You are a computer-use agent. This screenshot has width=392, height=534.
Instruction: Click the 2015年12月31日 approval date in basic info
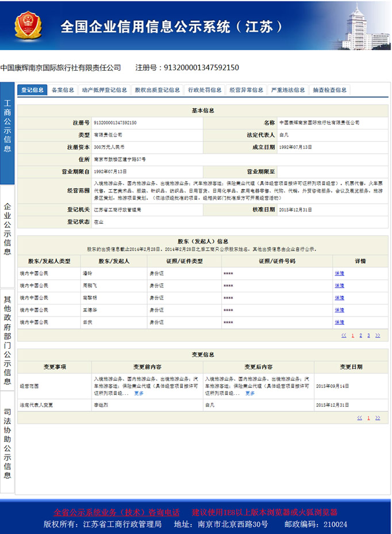tap(295, 210)
